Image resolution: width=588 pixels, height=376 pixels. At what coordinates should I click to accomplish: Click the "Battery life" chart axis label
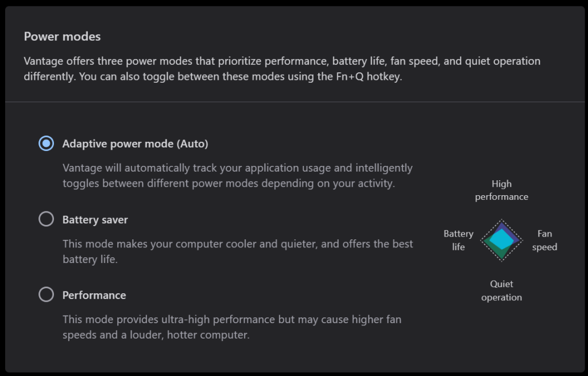(x=458, y=241)
